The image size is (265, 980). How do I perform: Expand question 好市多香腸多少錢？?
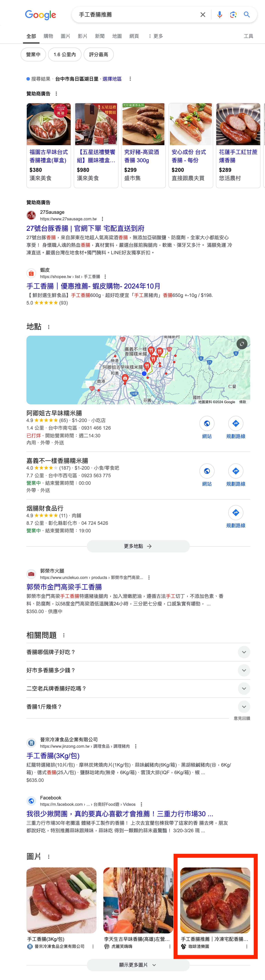click(x=138, y=670)
